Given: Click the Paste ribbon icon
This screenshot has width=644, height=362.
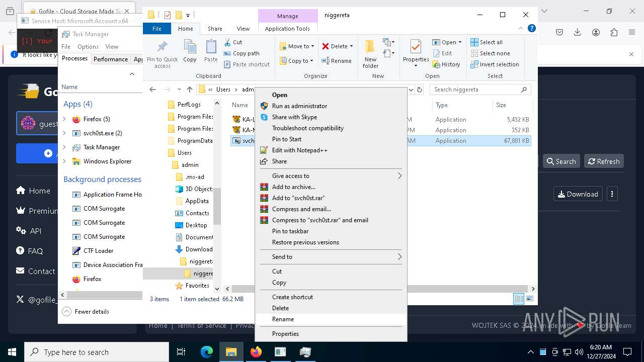Looking at the screenshot, I should pos(211,51).
